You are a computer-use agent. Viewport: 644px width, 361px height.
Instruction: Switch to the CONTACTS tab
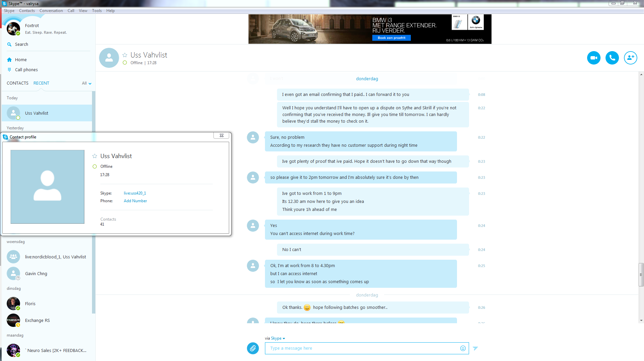(x=17, y=83)
